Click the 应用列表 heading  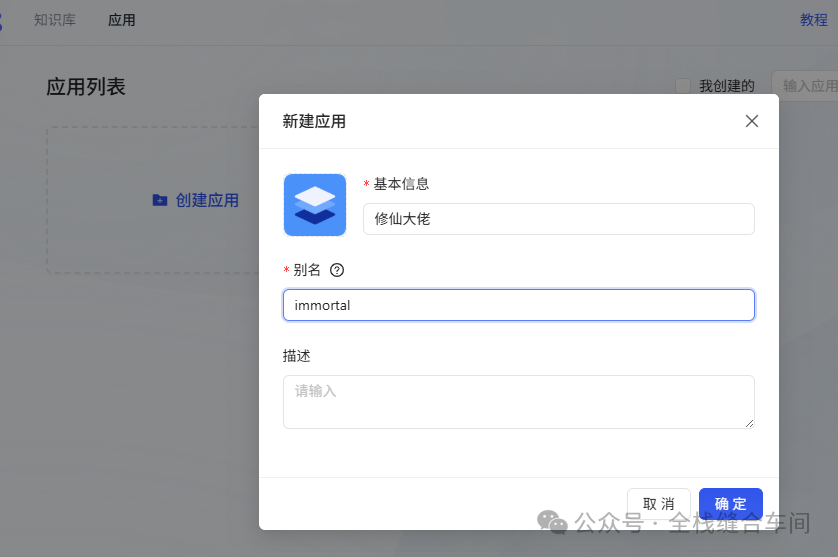[x=86, y=87]
